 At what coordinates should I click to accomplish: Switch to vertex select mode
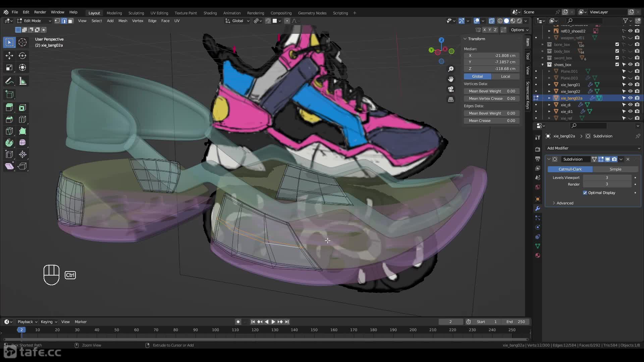coord(57,21)
